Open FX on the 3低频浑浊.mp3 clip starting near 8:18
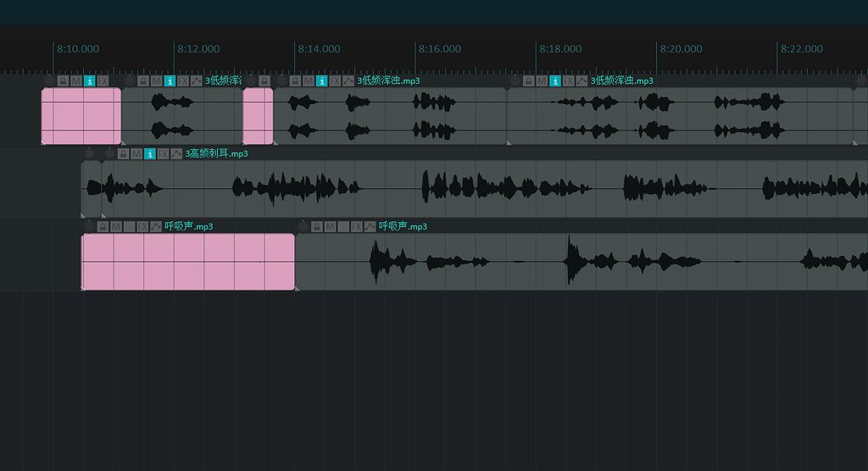The height and width of the screenshot is (471, 868). tap(569, 81)
